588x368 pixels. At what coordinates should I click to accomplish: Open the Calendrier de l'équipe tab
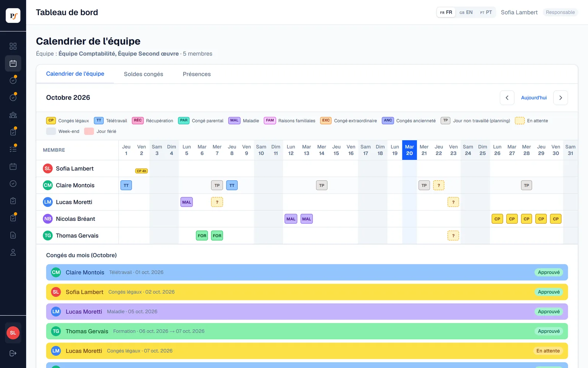(x=75, y=74)
